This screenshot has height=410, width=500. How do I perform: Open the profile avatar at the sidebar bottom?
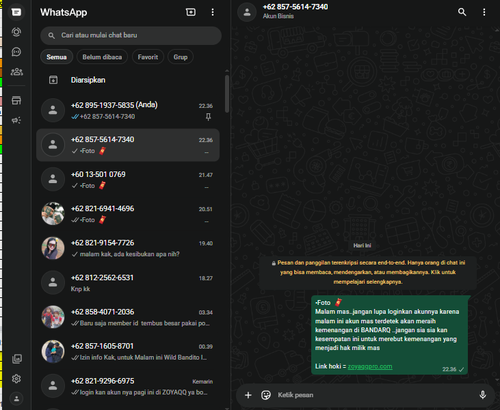(x=16, y=398)
